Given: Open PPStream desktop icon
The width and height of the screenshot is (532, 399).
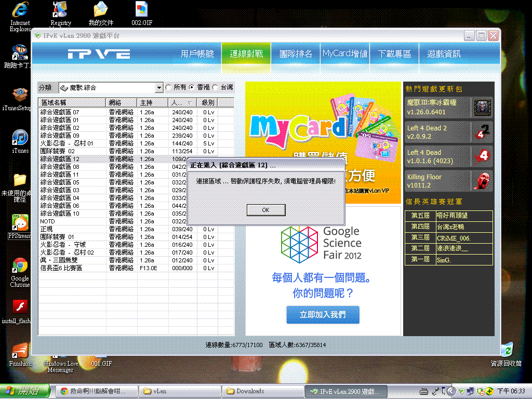Looking at the screenshot, I should point(20,223).
